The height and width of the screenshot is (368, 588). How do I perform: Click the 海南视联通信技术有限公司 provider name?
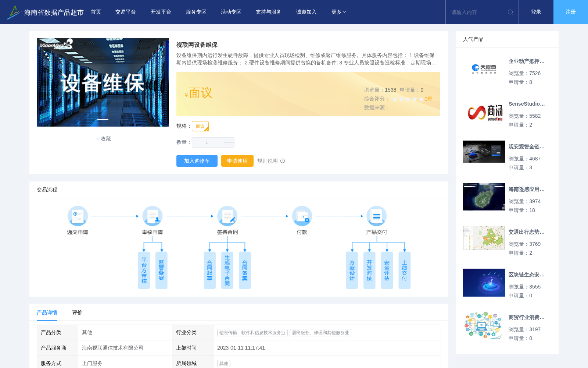pyautogui.click(x=113, y=348)
